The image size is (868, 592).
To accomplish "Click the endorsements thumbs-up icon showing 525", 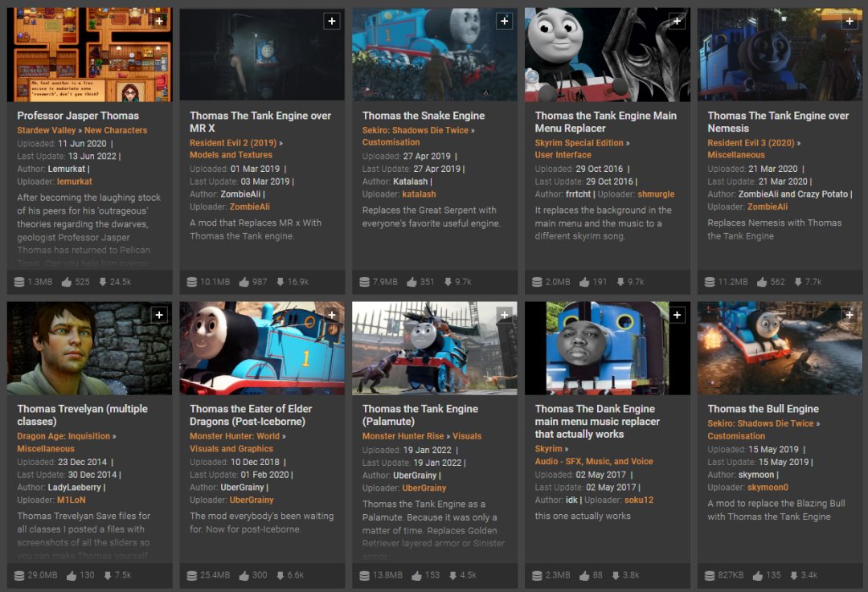I will [x=67, y=282].
